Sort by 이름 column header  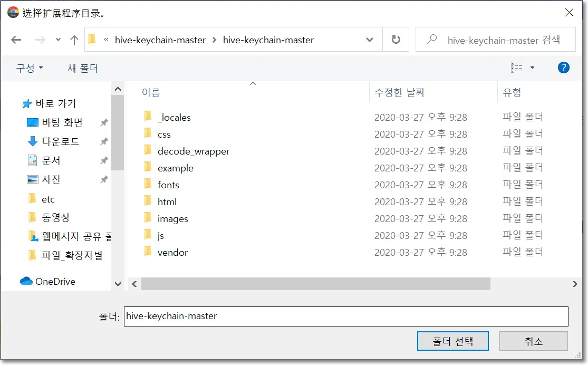(151, 92)
